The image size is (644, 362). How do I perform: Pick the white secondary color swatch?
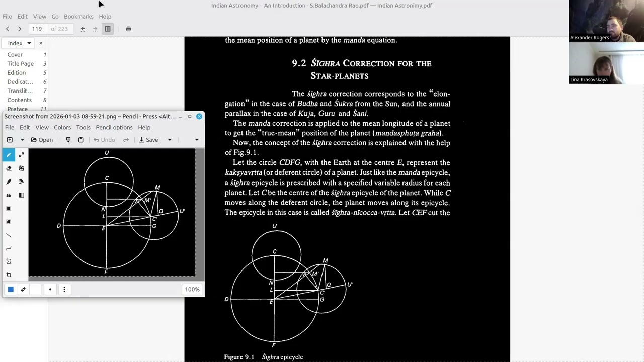click(x=35, y=289)
